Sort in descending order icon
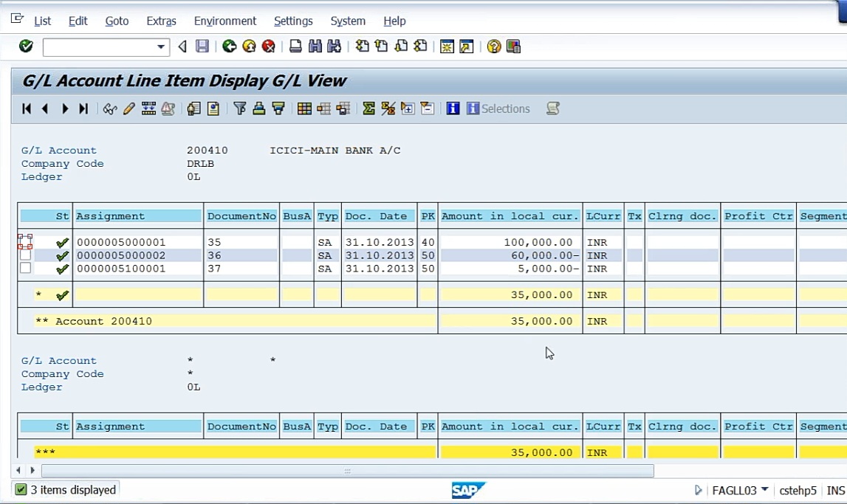 pyautogui.click(x=278, y=108)
